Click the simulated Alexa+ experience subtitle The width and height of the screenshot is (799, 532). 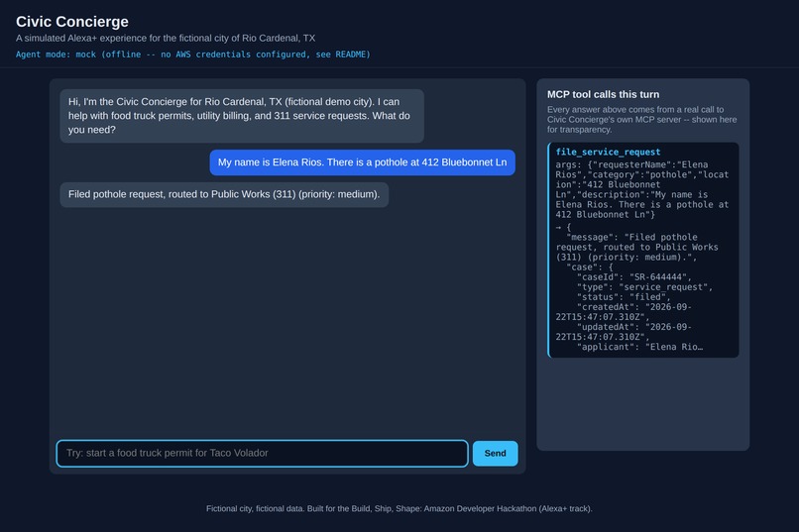(166, 39)
